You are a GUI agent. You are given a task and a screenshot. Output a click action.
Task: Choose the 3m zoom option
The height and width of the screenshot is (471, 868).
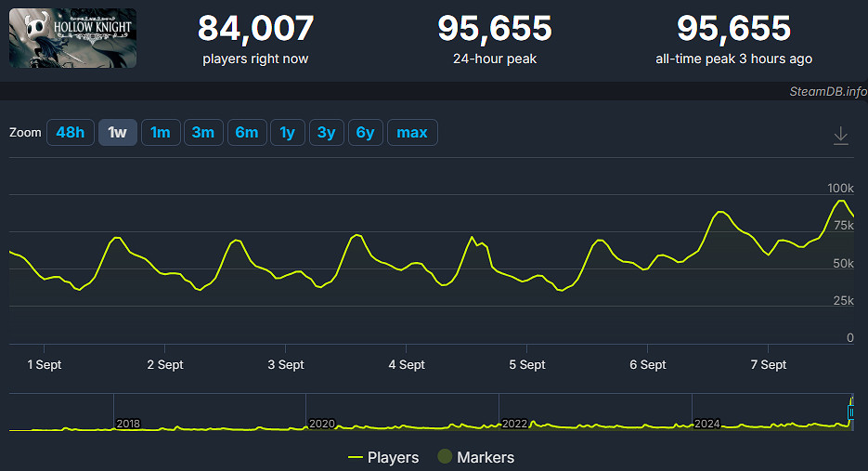(x=203, y=133)
